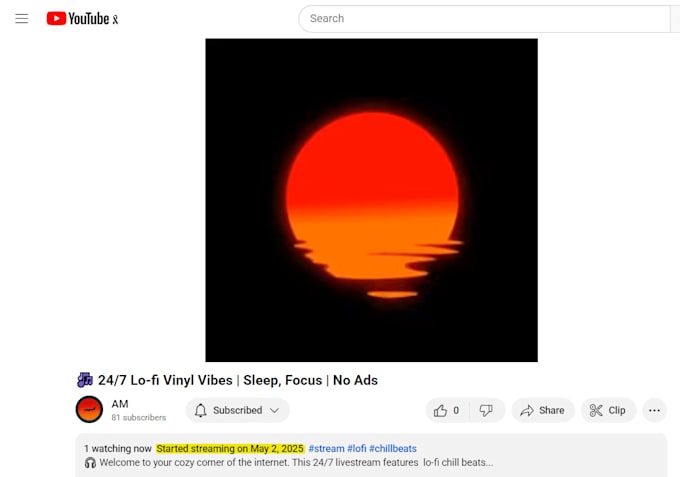Open the #chillbeats hashtag link

click(393, 448)
